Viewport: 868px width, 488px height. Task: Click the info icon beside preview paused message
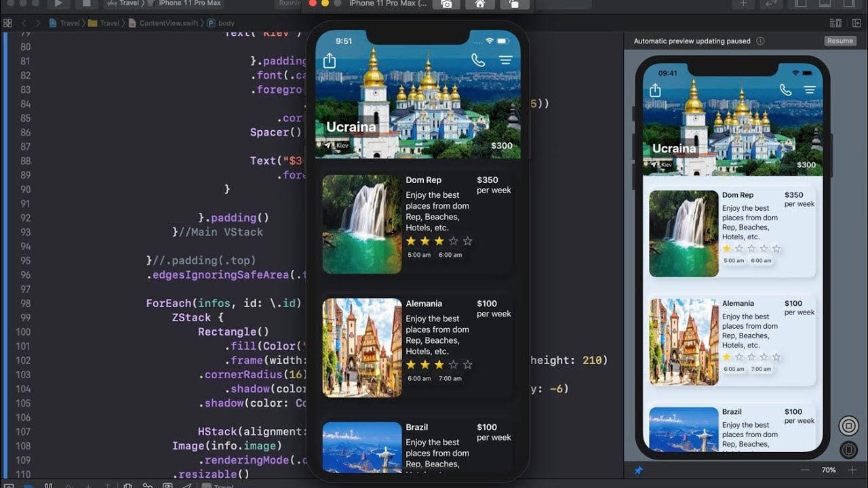760,41
